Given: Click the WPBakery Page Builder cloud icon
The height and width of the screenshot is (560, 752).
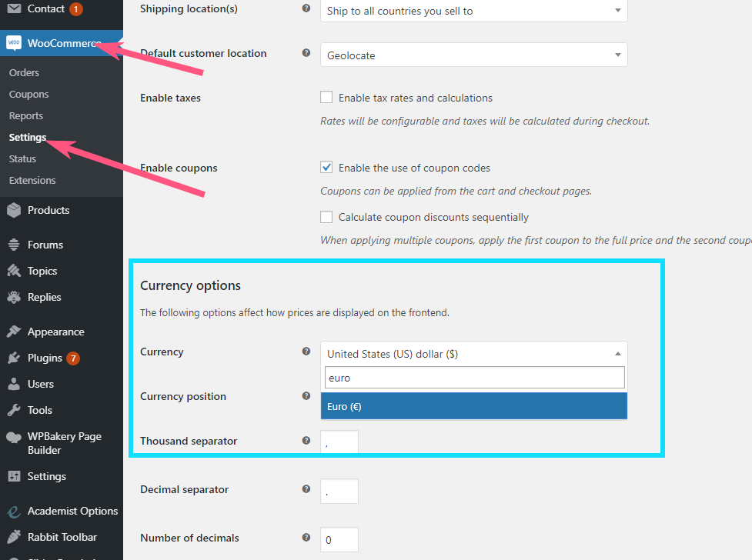Looking at the screenshot, I should click(14, 437).
